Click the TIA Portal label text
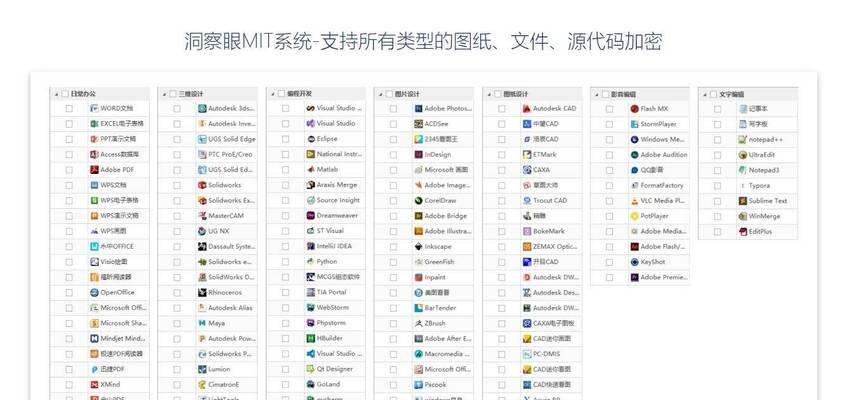 [332, 292]
